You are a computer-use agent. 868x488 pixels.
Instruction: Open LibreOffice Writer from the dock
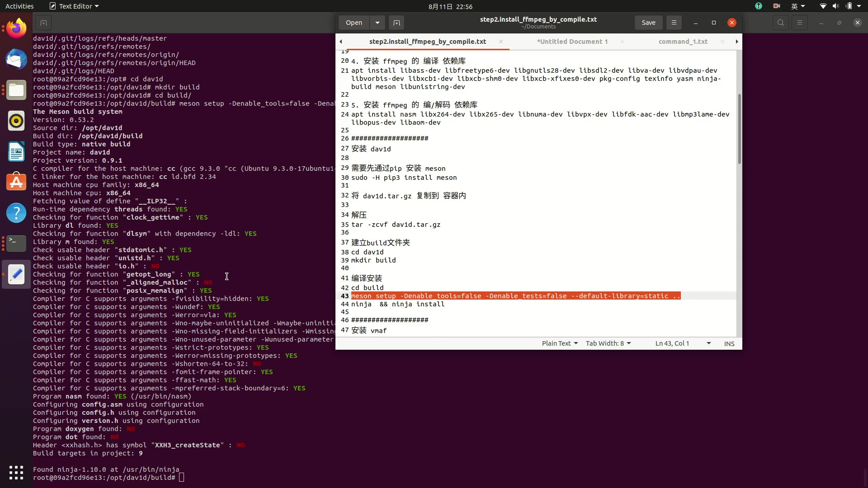16,152
